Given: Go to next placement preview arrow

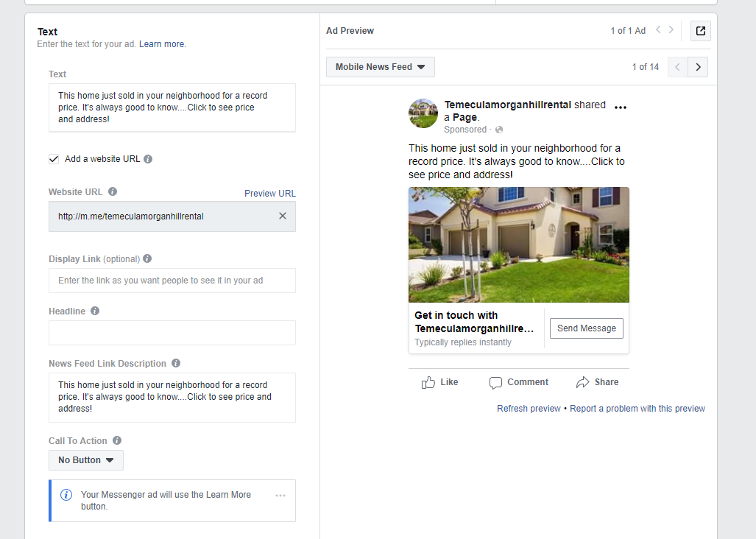Looking at the screenshot, I should pyautogui.click(x=698, y=67).
